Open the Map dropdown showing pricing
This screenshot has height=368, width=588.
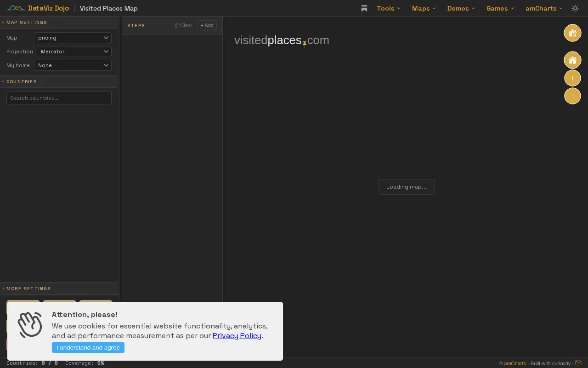pyautogui.click(x=73, y=38)
